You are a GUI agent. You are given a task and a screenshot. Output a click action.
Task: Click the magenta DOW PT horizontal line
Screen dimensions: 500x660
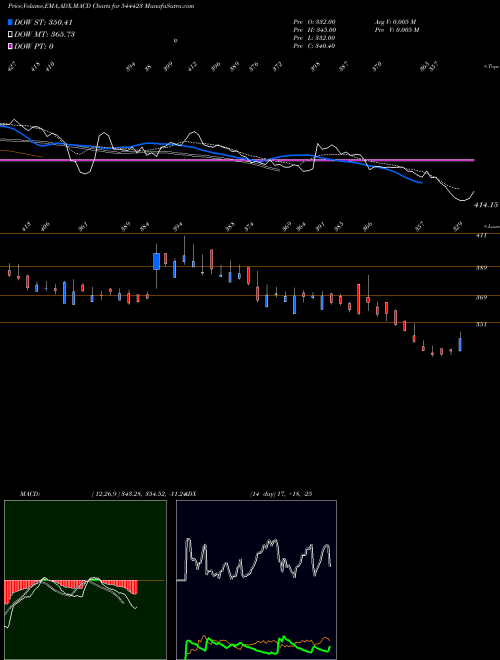click(237, 160)
